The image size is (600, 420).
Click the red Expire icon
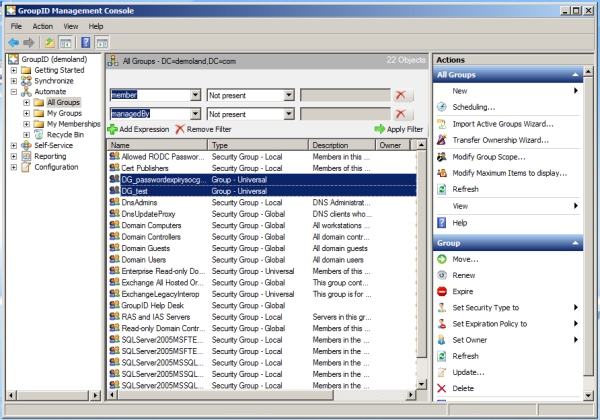click(x=442, y=291)
